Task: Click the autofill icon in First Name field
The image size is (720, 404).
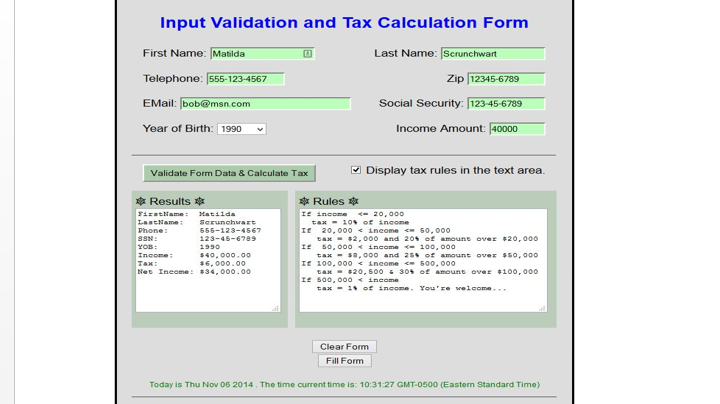Action: 307,54
